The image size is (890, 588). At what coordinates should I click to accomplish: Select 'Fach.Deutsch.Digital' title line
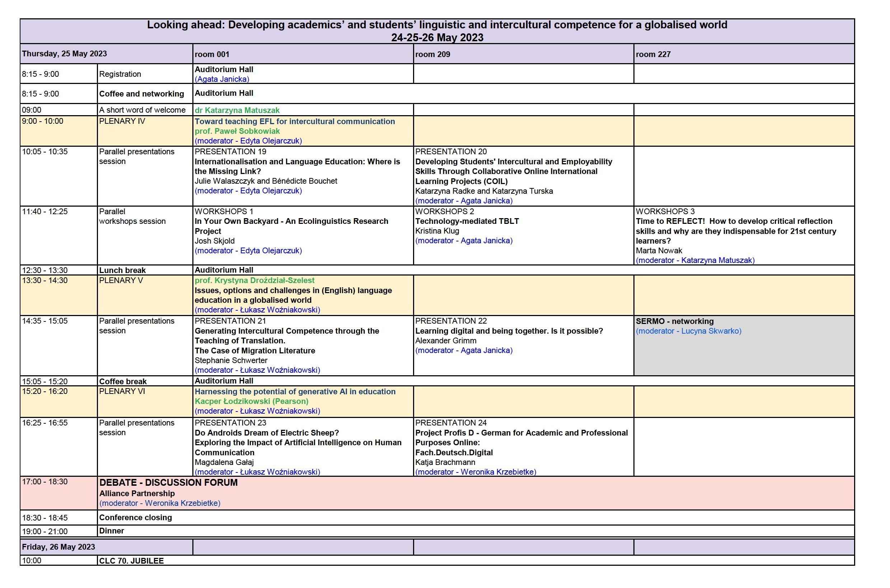[454, 453]
